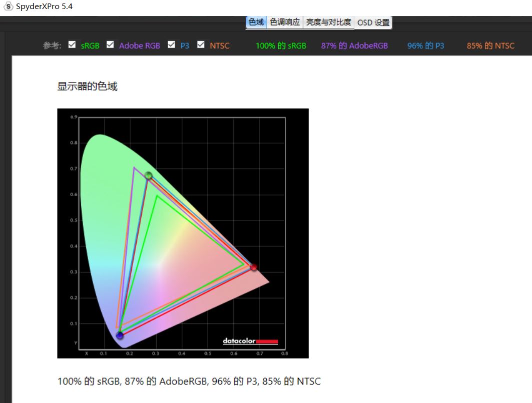Uncheck the NTSC reference checkbox
The width and height of the screenshot is (532, 403).
201,44
